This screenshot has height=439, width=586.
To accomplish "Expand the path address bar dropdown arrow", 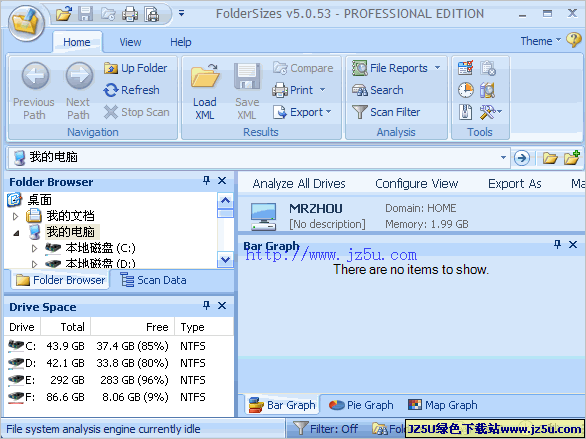I will pyautogui.click(x=503, y=158).
